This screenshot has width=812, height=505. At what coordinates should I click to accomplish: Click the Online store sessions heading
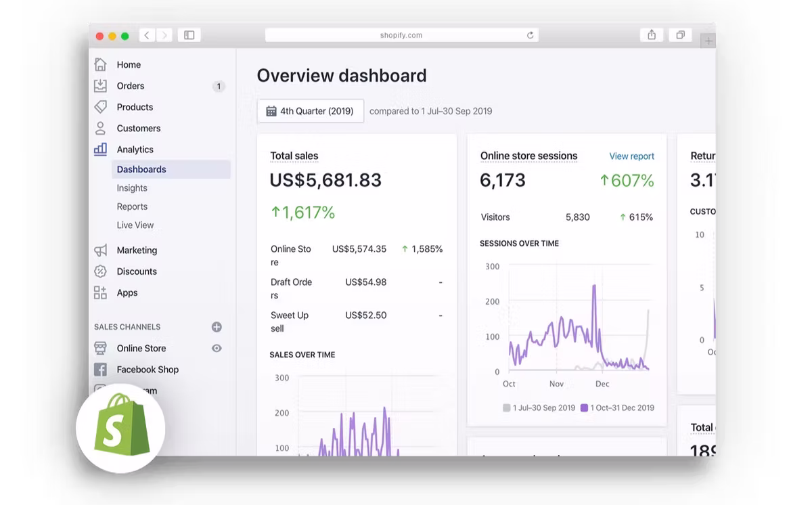pos(529,156)
